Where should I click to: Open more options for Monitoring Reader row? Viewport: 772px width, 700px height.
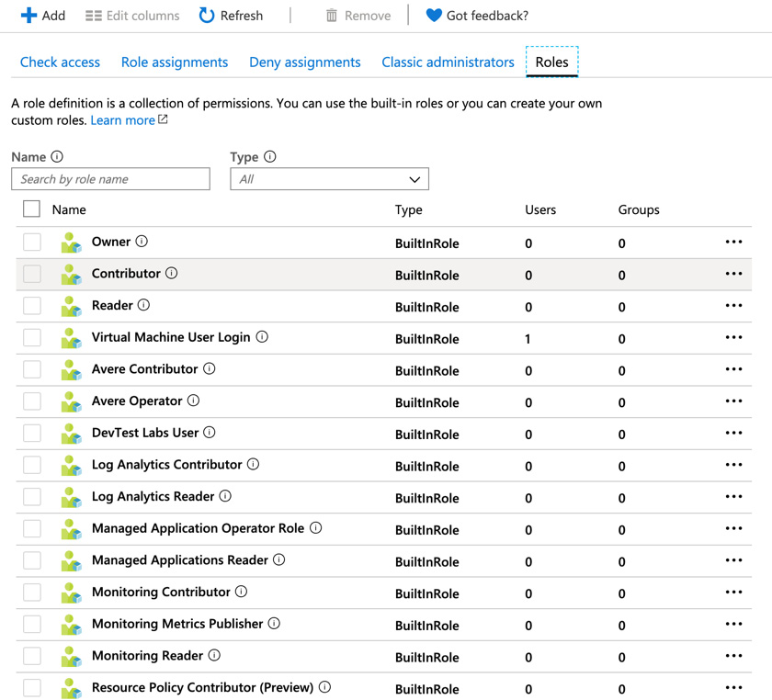coord(732,656)
